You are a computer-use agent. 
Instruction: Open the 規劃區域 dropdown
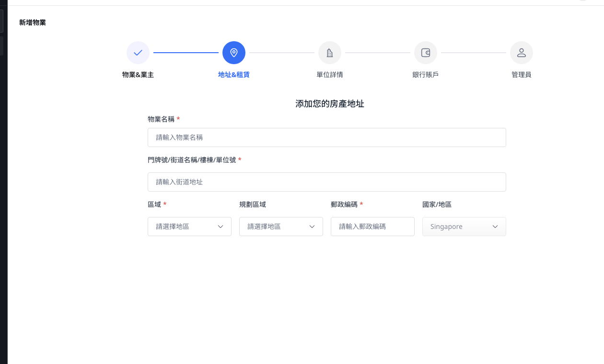pyautogui.click(x=281, y=227)
